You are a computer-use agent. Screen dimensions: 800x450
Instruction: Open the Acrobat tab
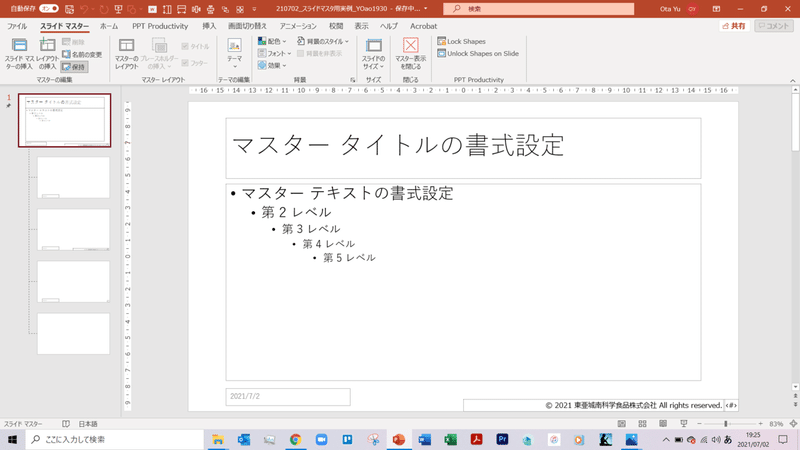(x=423, y=26)
